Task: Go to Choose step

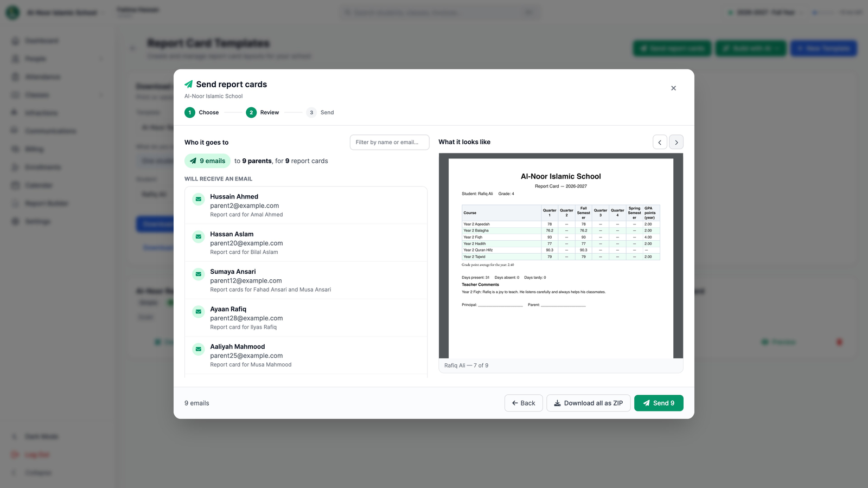Action: click(x=202, y=112)
